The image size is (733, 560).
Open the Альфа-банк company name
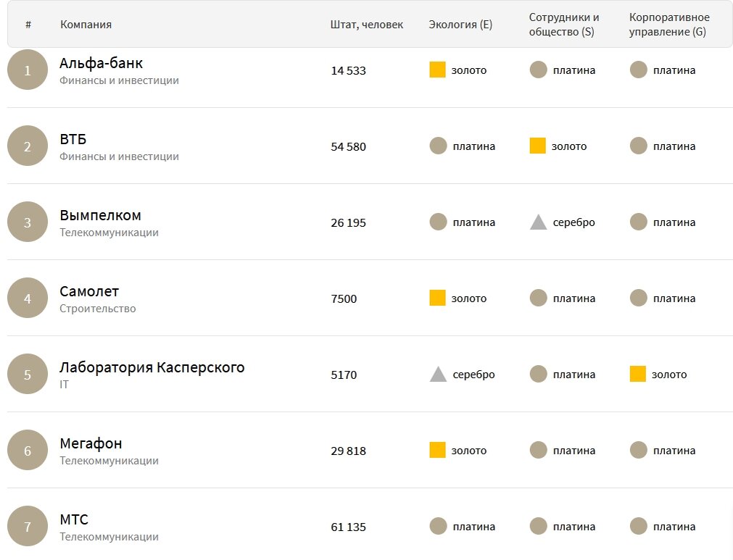101,63
